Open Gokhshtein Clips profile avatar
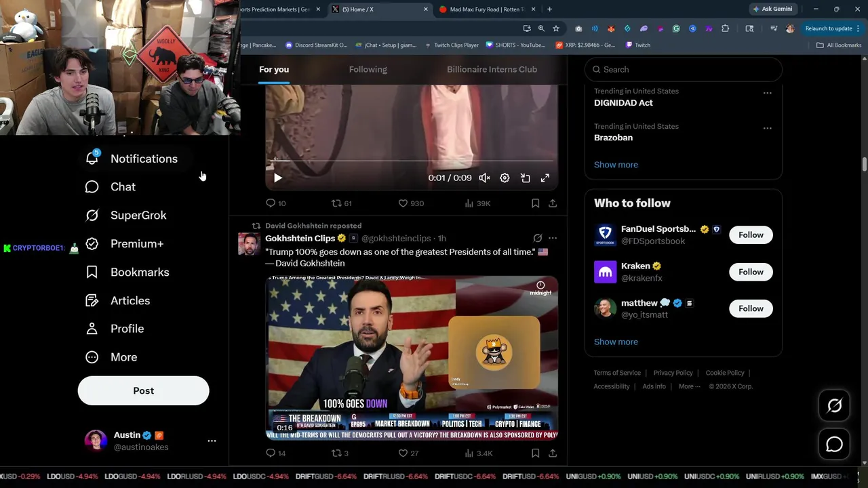The image size is (868, 488). (249, 244)
